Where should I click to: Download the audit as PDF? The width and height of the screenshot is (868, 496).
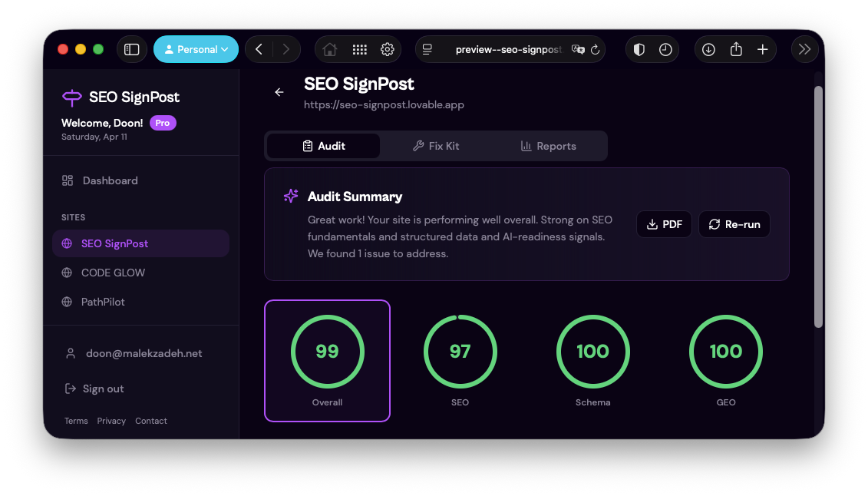(x=665, y=224)
